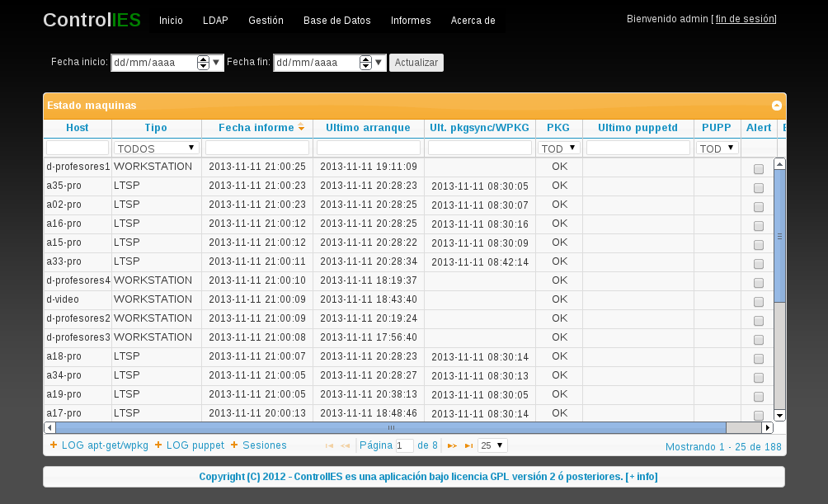The width and height of the screenshot is (828, 504).
Task: Toggle Alert checkbox for a15-pro
Action: pyautogui.click(x=759, y=245)
